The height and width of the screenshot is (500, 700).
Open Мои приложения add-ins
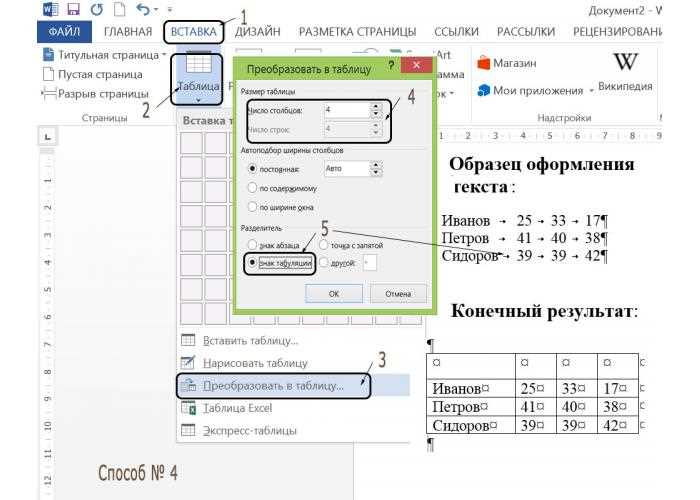[x=530, y=90]
